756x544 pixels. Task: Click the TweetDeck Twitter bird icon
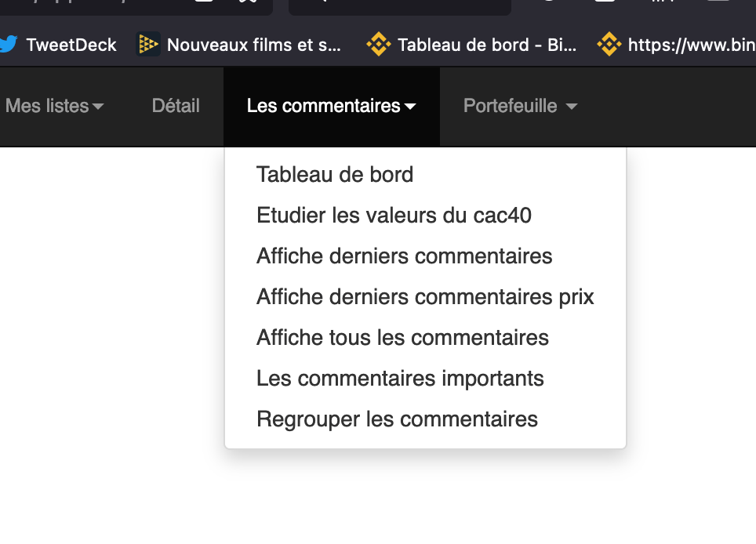8,45
